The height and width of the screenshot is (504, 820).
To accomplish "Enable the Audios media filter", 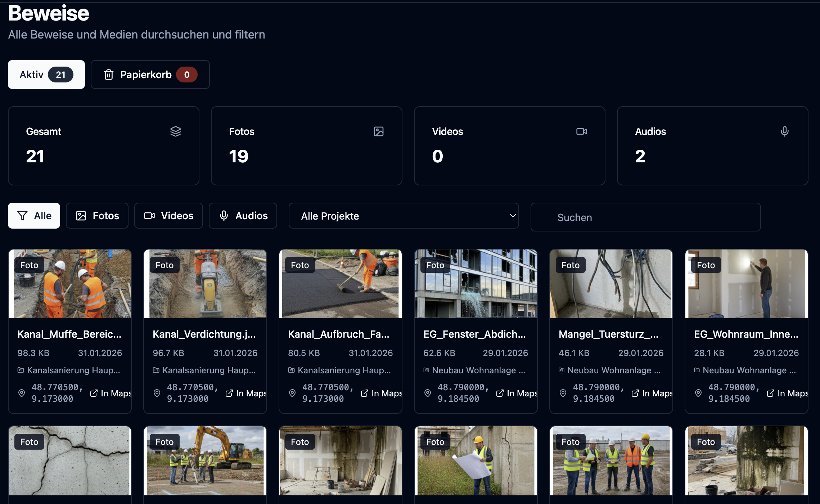I will click(x=243, y=216).
